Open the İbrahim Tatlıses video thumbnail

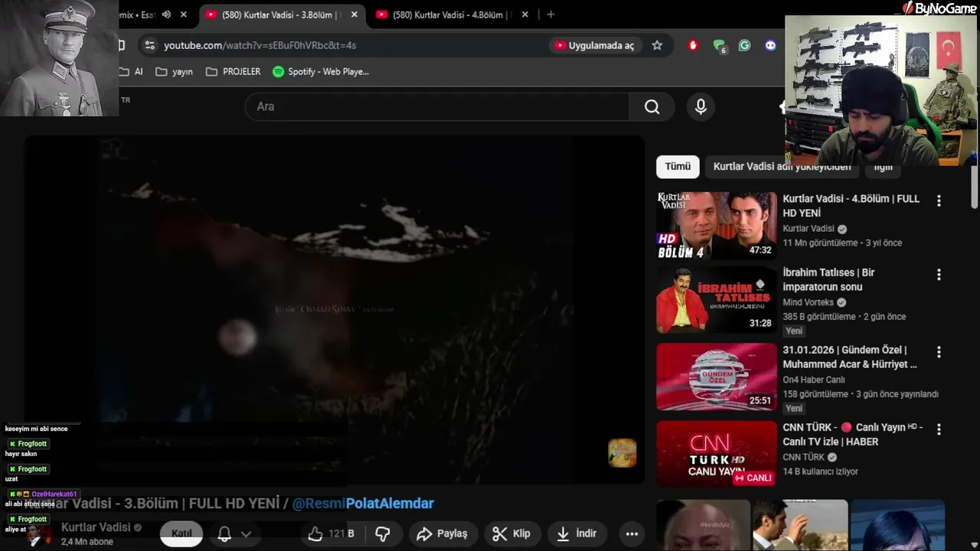716,299
